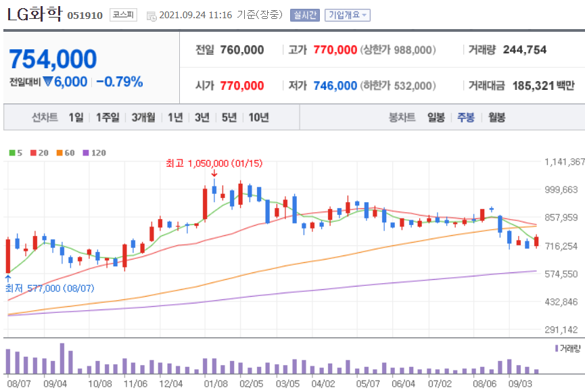Click the tall volume bar near 09/04
The width and height of the screenshot is (585, 392).
click(62, 358)
